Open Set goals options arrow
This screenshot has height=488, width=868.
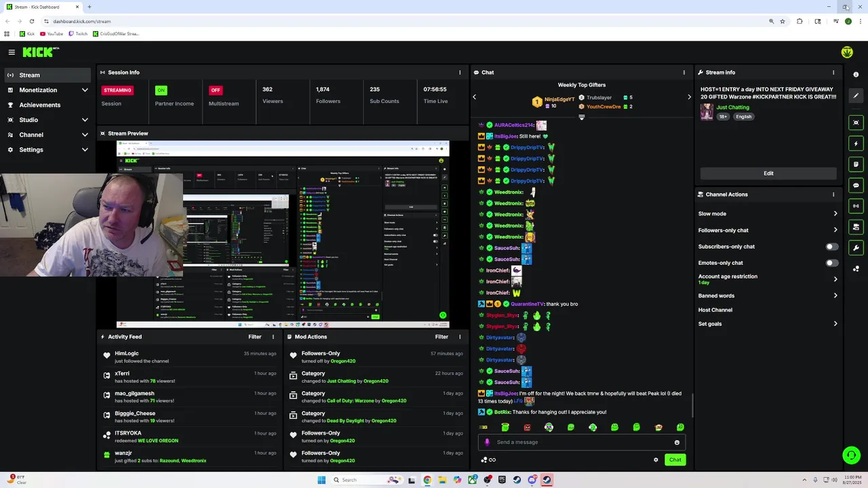pyautogui.click(x=835, y=324)
